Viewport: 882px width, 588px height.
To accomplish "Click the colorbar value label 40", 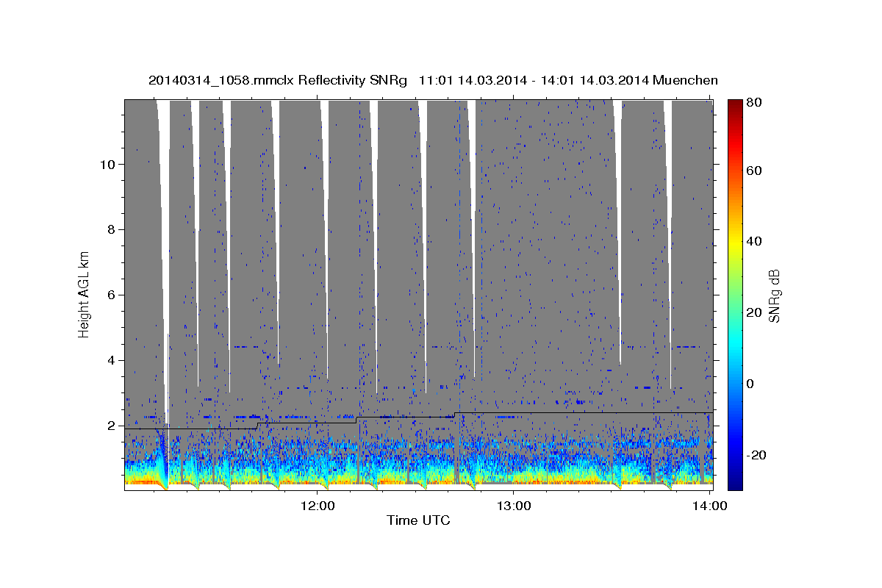I will coord(754,241).
